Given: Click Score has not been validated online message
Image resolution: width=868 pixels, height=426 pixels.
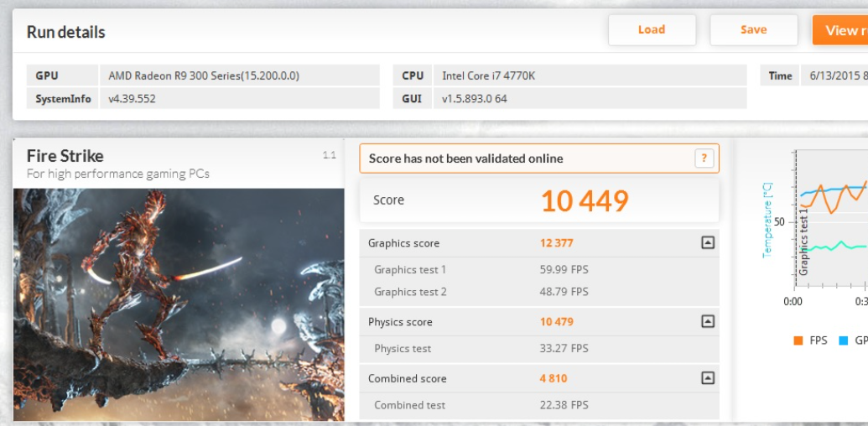Looking at the screenshot, I should pos(465,158).
